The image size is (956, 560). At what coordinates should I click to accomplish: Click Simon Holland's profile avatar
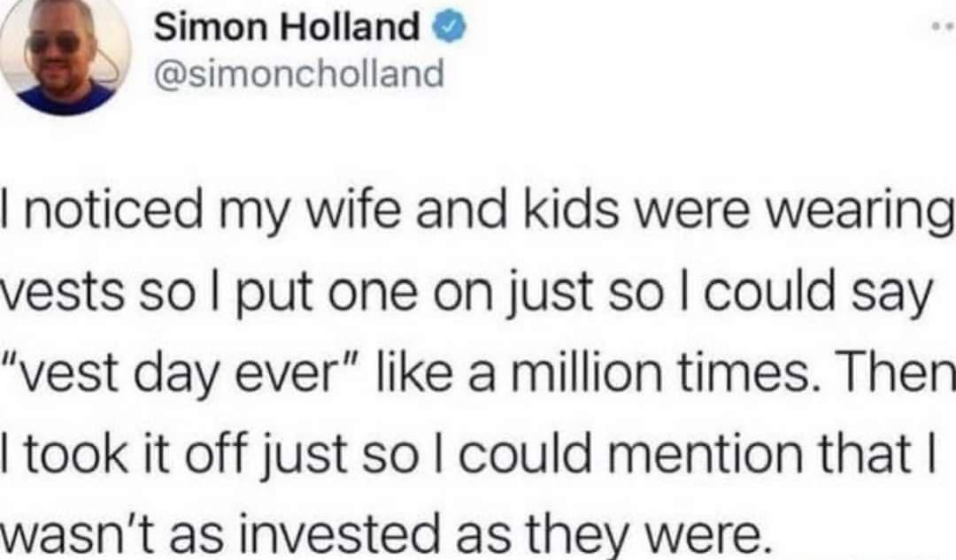point(64,55)
